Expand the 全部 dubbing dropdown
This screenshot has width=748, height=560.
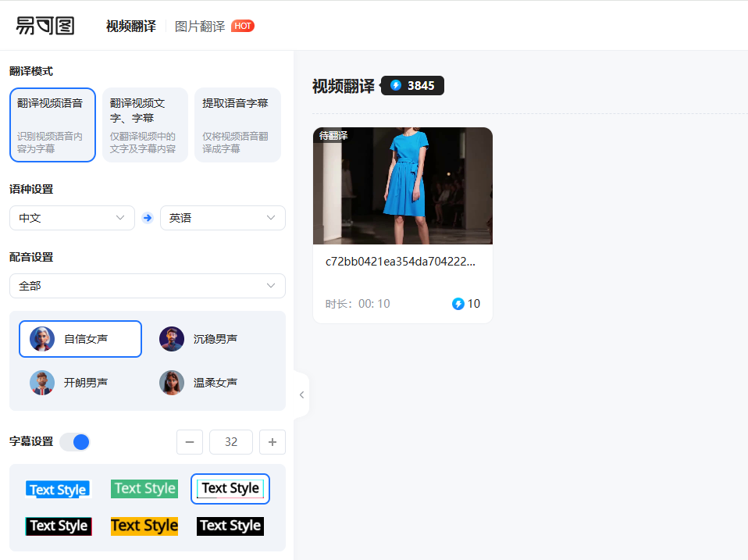point(148,286)
